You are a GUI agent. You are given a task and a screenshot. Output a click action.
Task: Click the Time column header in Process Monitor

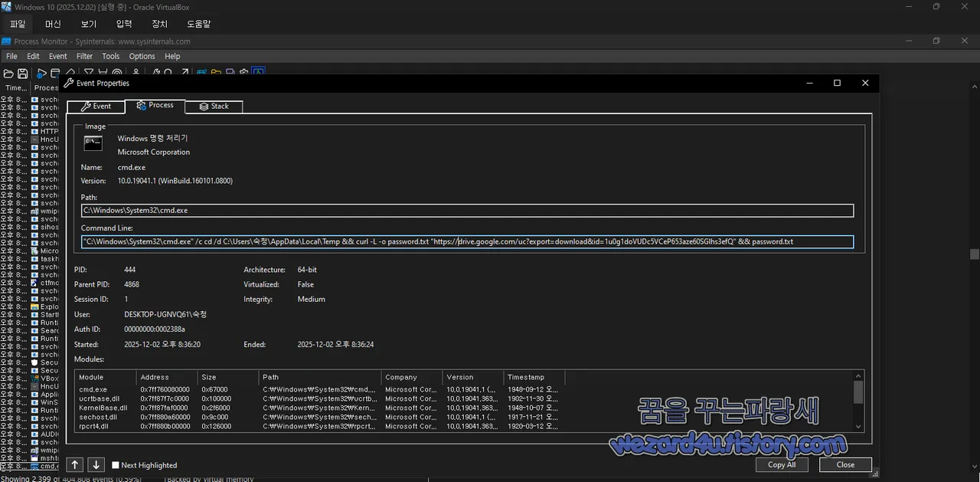(15, 88)
